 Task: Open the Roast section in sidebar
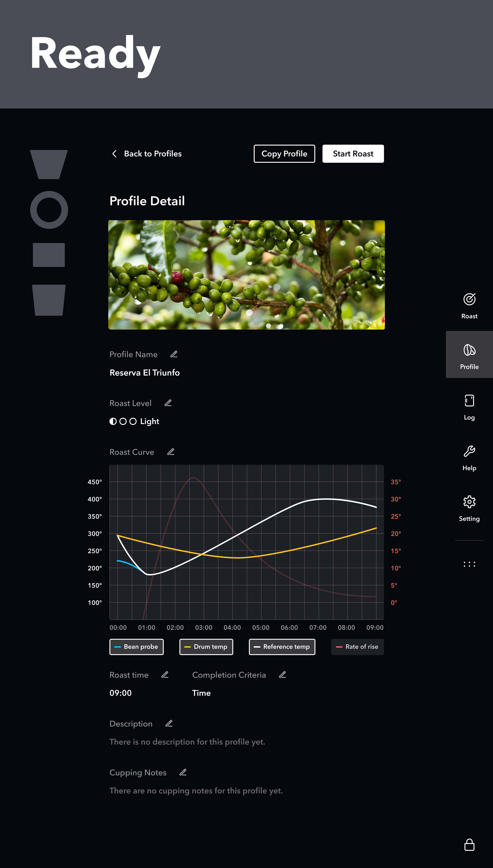469,306
